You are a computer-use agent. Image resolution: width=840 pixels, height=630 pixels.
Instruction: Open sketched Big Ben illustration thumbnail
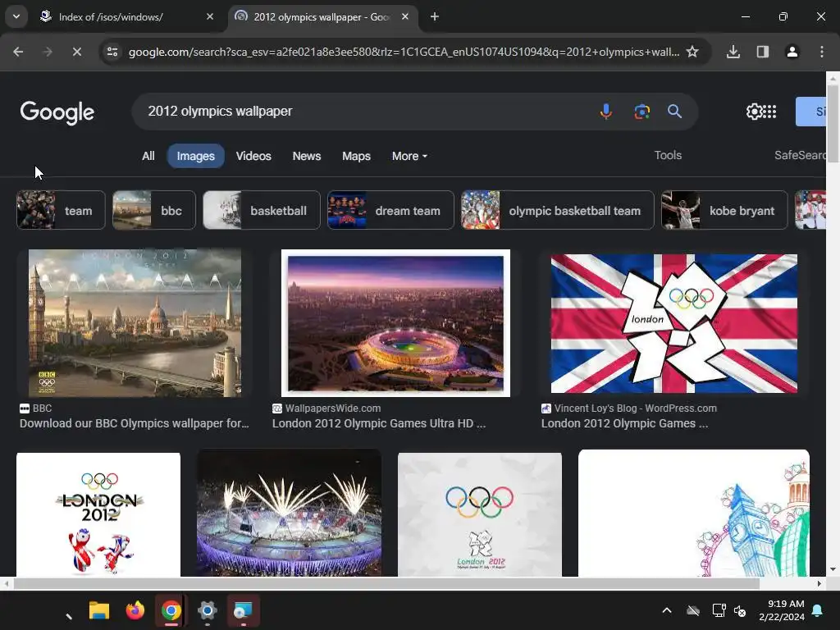pyautogui.click(x=694, y=514)
